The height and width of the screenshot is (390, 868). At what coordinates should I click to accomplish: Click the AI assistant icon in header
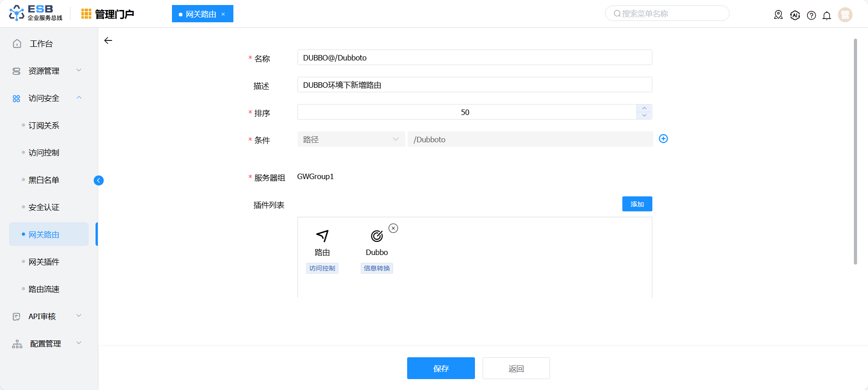pos(795,15)
